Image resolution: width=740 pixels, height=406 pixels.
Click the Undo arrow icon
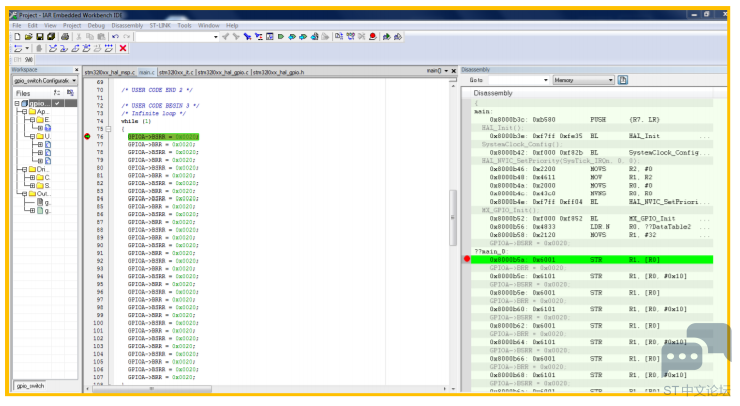click(x=115, y=36)
